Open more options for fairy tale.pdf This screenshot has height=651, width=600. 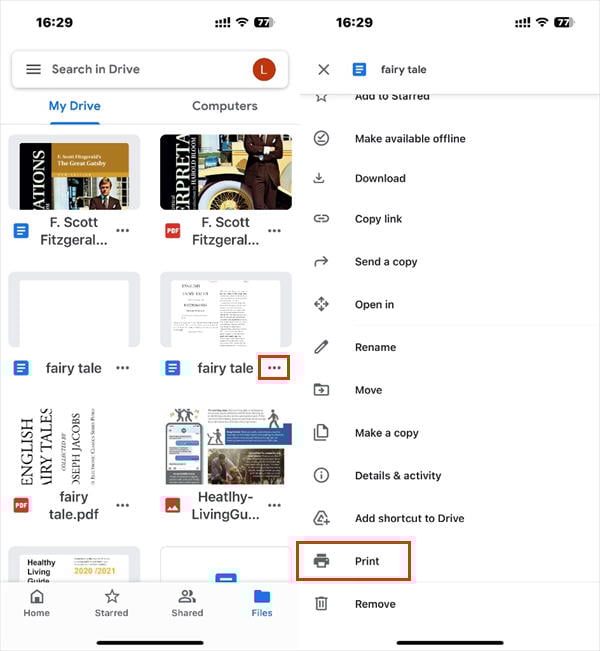click(122, 505)
